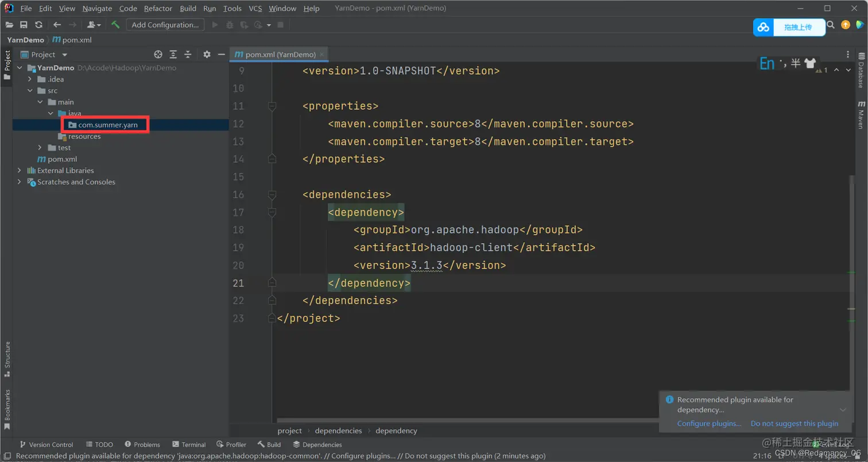The image size is (868, 462).
Task: Toggle fold marker at line 14
Action: tap(272, 159)
